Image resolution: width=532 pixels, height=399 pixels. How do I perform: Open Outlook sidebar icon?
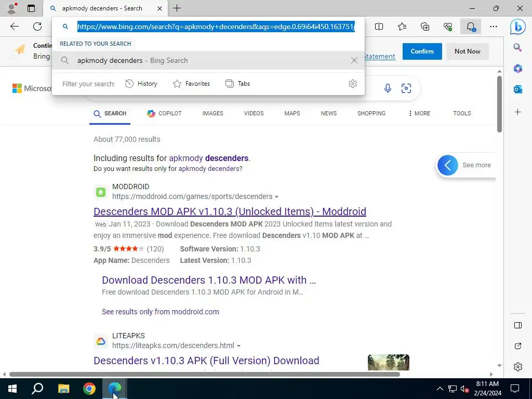pyautogui.click(x=517, y=89)
